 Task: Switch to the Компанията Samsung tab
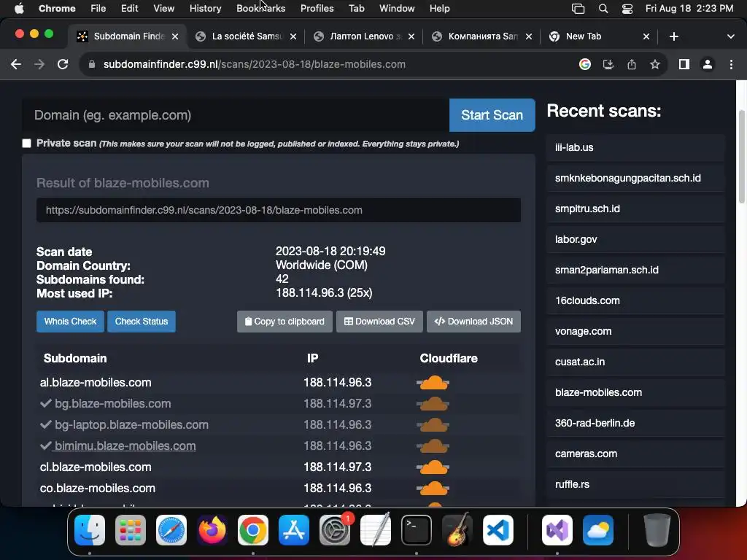(481, 36)
